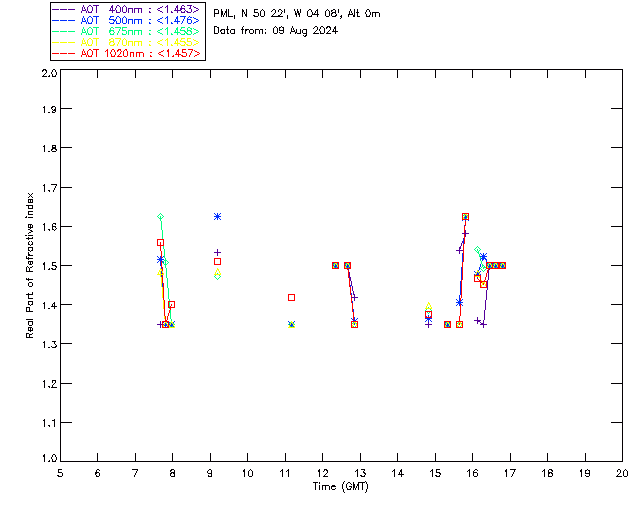The image size is (640, 512).
Task: Click the purple plus at 1.42 before 13h
Action: point(355,297)
